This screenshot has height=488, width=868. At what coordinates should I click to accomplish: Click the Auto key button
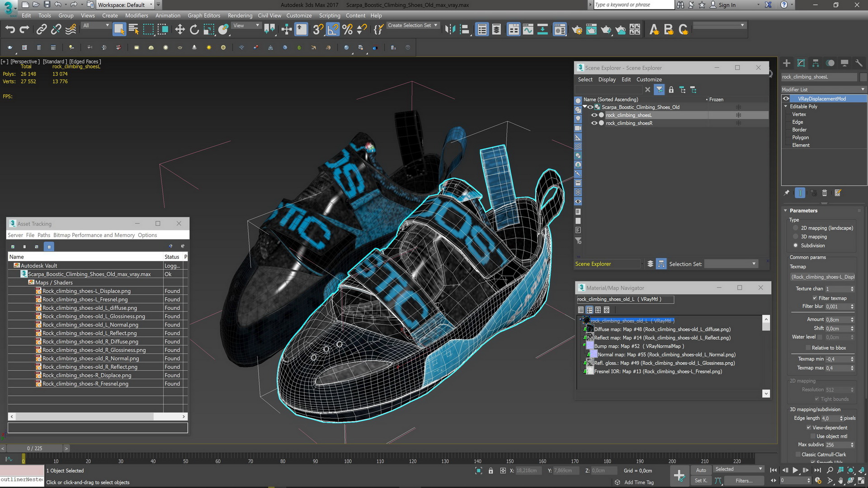pyautogui.click(x=701, y=470)
